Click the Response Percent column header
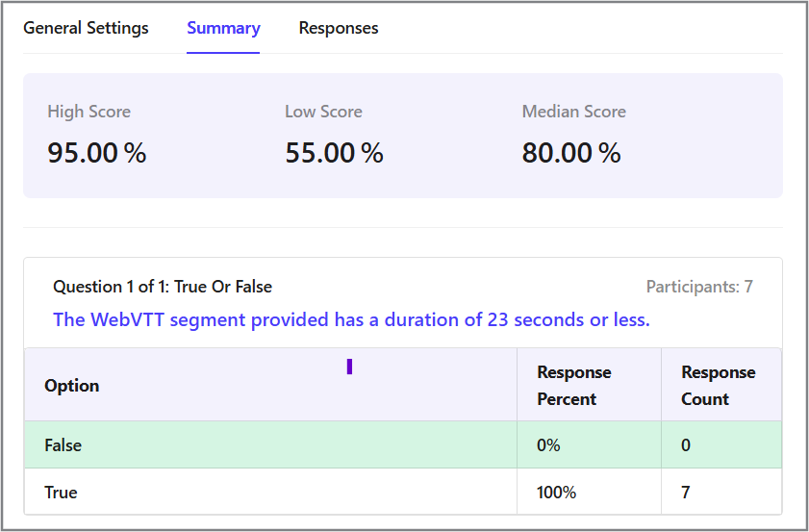This screenshot has width=809, height=532. tap(573, 386)
